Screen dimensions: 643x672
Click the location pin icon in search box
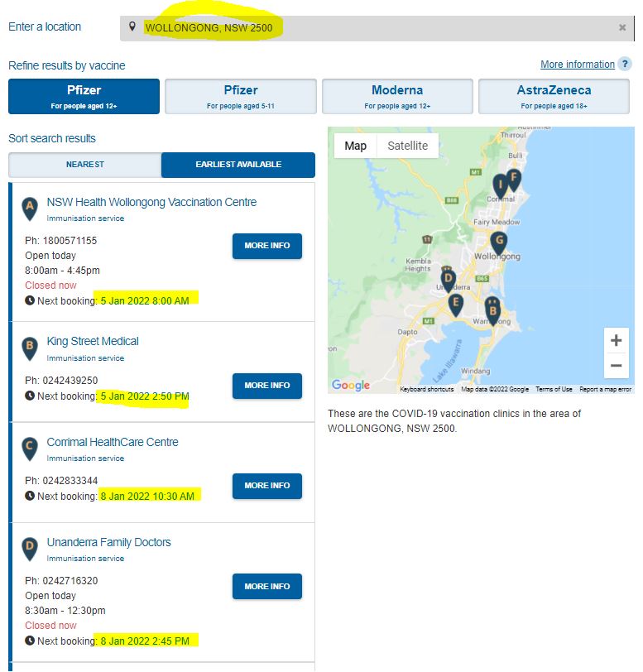132,26
